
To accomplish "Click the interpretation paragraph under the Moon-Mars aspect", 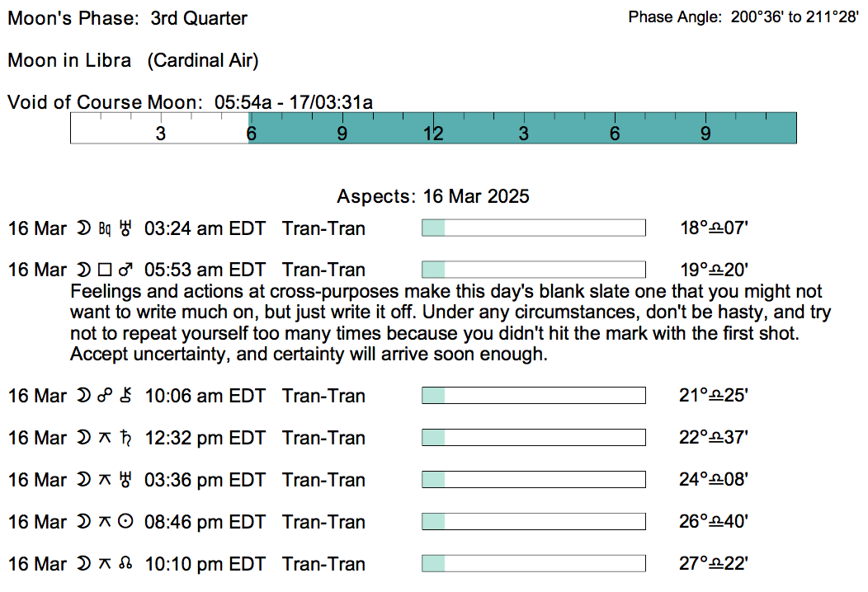I will 450,324.
